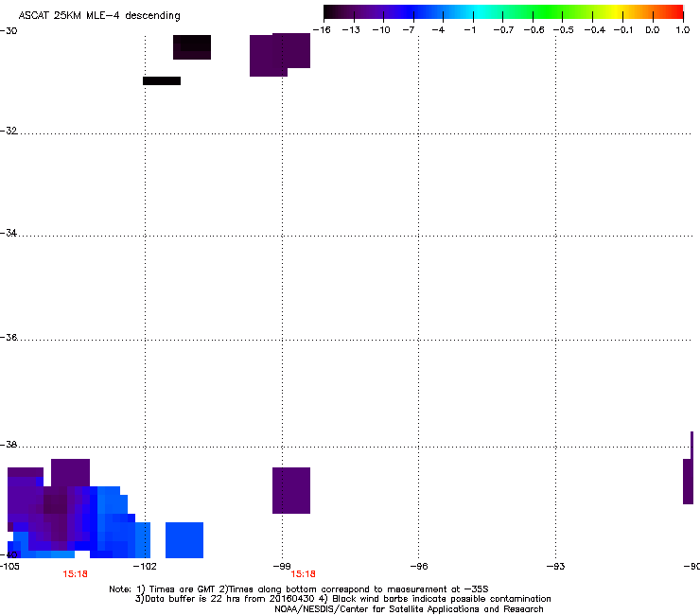This screenshot has width=700, height=615.
Task: Click the "-0.1" color scale label
Action: tap(623, 30)
